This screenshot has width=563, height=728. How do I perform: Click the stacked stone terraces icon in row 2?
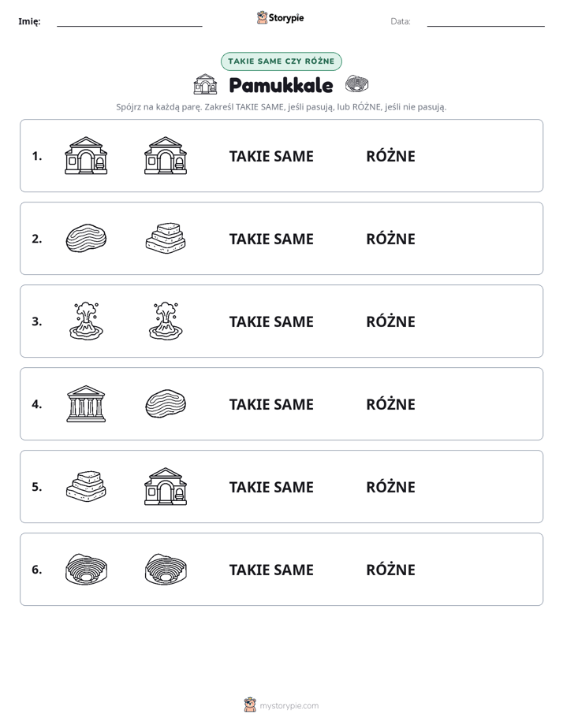166,239
